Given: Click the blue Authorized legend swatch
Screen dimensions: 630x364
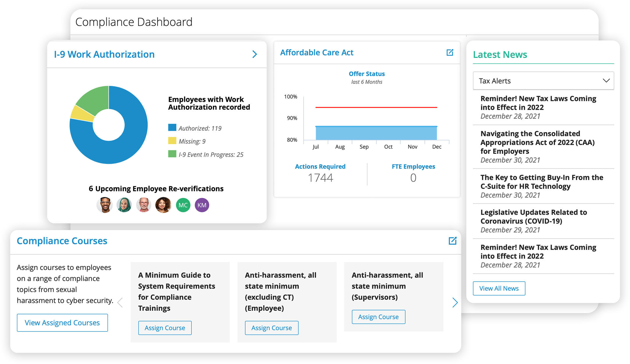Looking at the screenshot, I should click(172, 127).
